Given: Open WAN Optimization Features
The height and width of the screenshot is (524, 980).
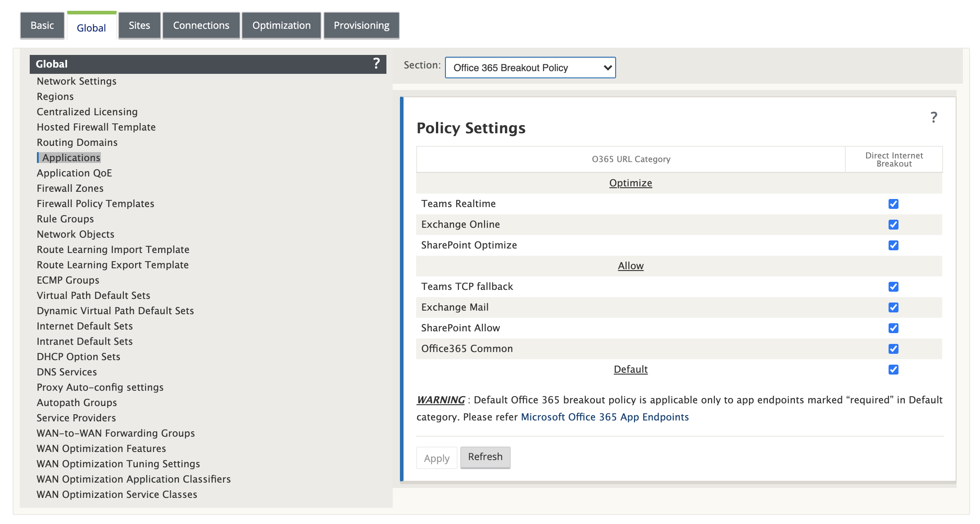Looking at the screenshot, I should click(101, 448).
